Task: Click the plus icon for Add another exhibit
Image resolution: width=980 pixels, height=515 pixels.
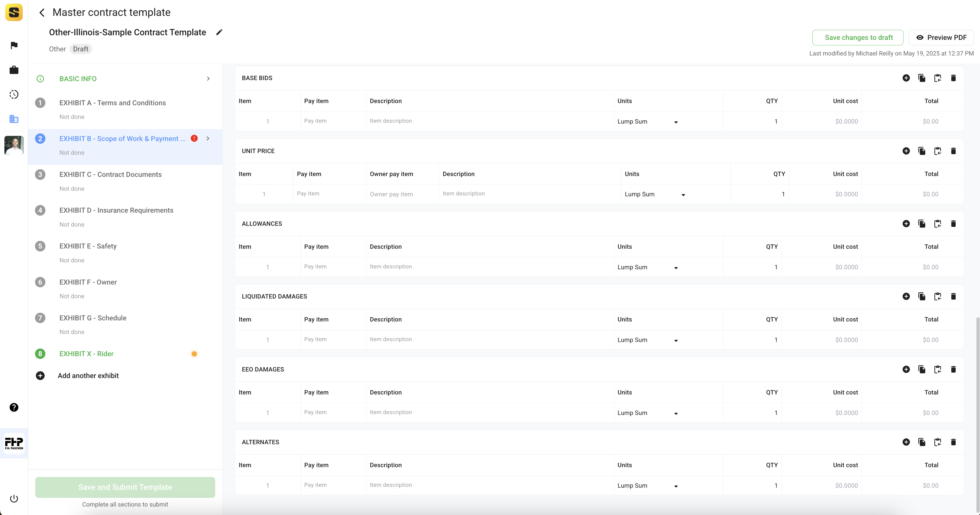Action: pos(40,376)
